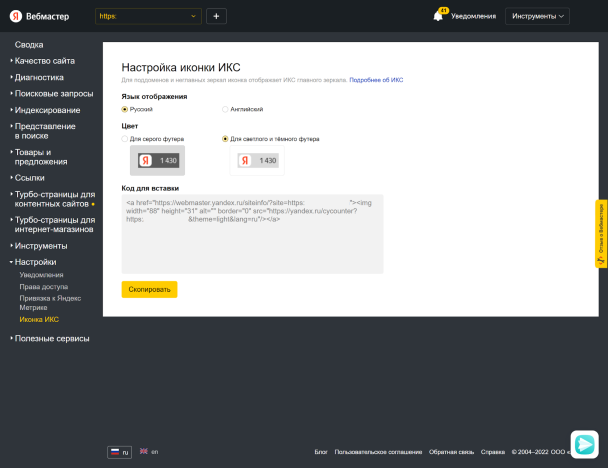The image size is (608, 468).
Task: Open Права доступа settings item
Action: point(44,286)
